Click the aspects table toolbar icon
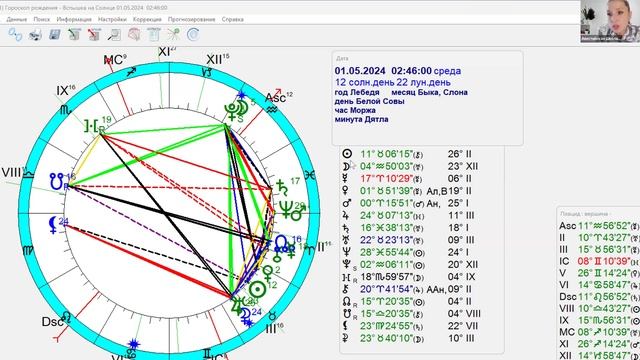 click(x=153, y=35)
